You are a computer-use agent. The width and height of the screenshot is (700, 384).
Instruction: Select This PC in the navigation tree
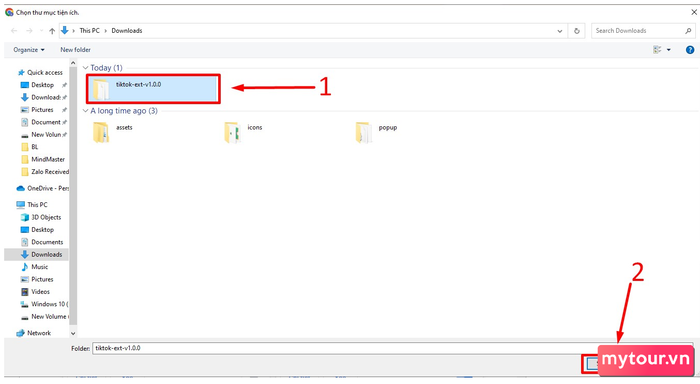click(x=32, y=205)
